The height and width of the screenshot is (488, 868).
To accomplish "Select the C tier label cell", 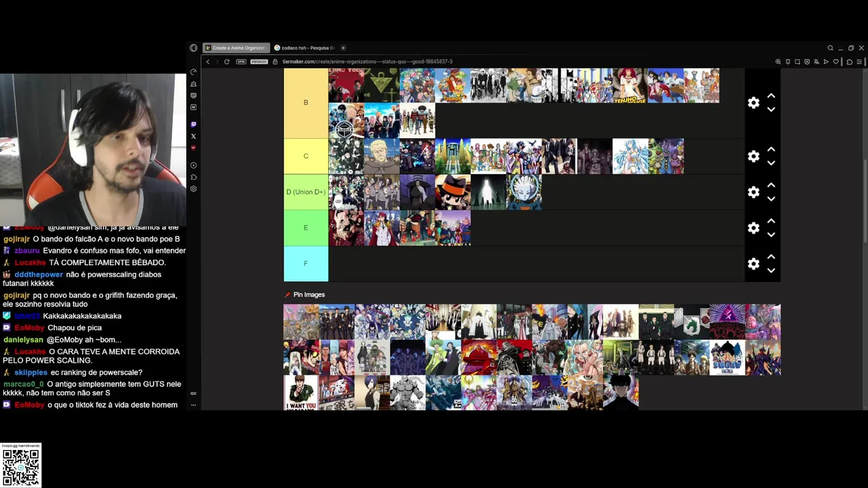I will point(306,156).
